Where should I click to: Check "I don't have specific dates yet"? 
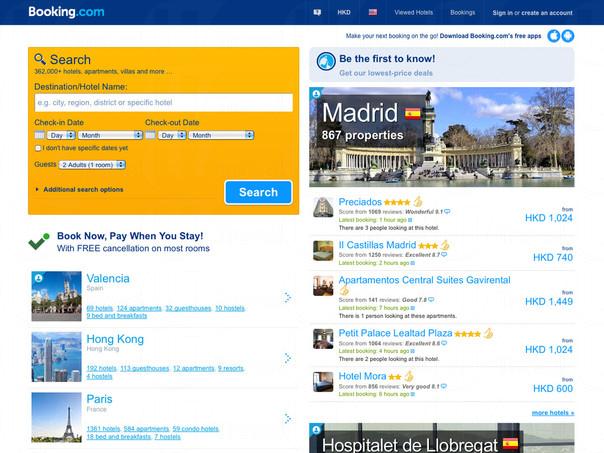[38, 148]
